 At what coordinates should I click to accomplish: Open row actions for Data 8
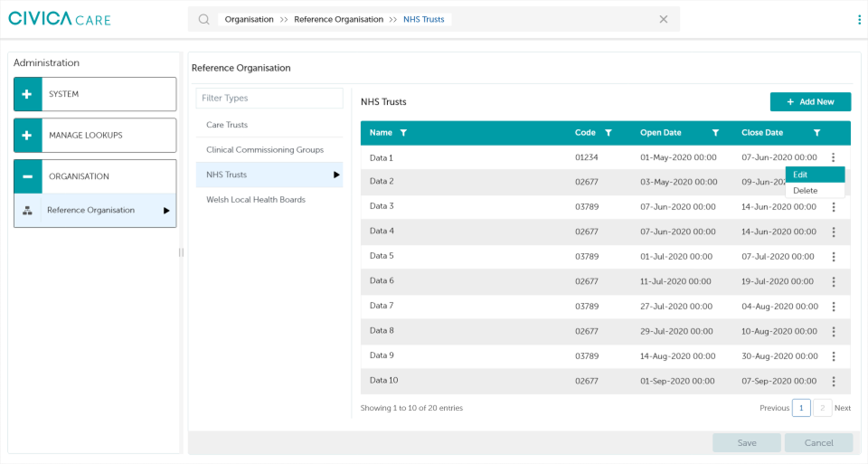(x=833, y=332)
